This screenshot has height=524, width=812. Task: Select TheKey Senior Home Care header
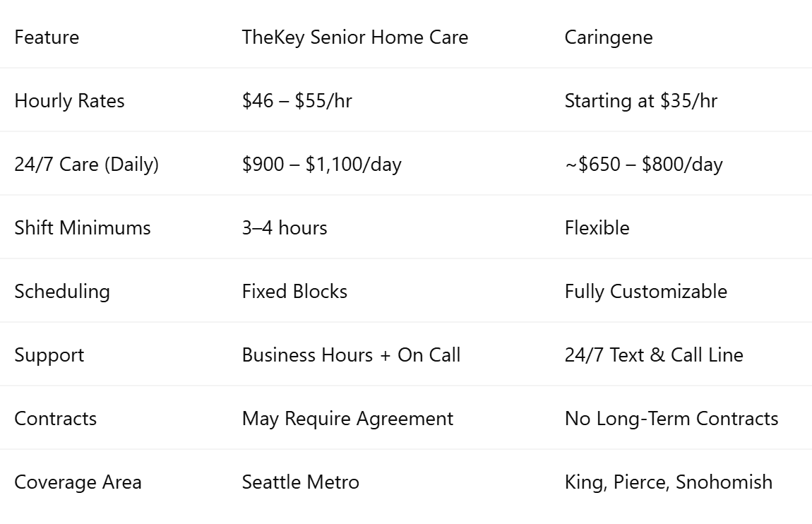tap(354, 37)
